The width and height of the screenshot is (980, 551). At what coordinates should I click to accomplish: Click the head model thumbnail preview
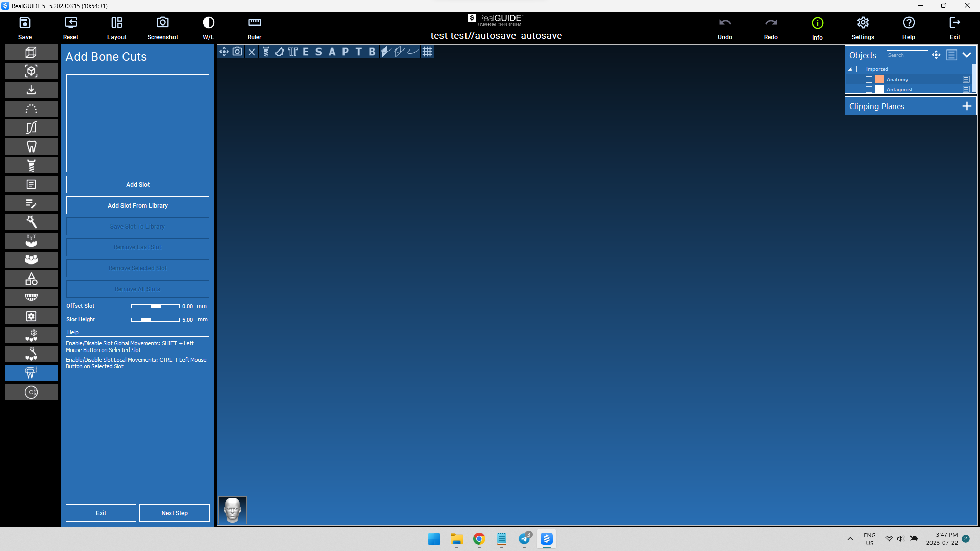click(232, 510)
